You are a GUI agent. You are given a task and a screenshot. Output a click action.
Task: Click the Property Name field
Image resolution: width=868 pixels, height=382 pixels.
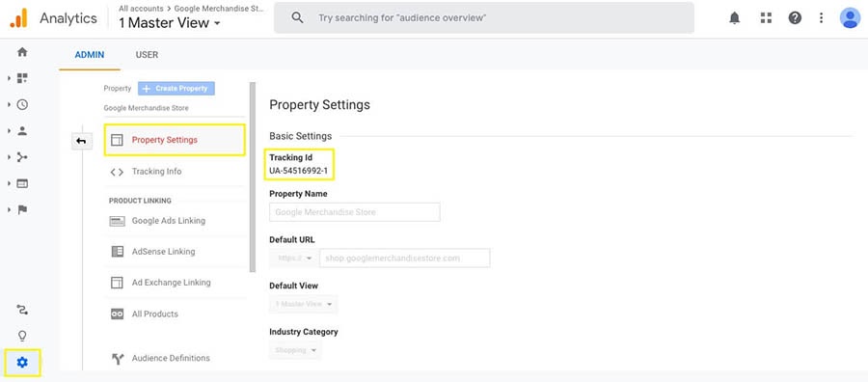[x=355, y=212]
